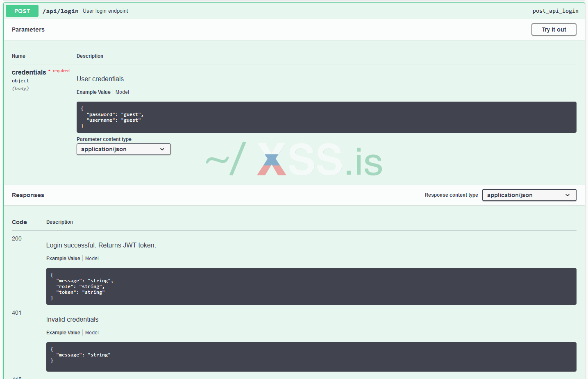The image size is (588, 379).
Task: Select Example Value tab for Invalid credentials
Action: coord(63,333)
